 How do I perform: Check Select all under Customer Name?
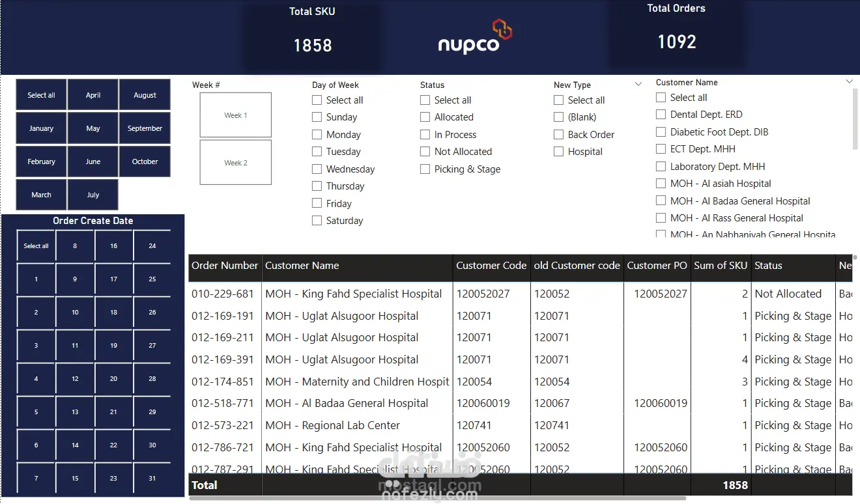661,98
